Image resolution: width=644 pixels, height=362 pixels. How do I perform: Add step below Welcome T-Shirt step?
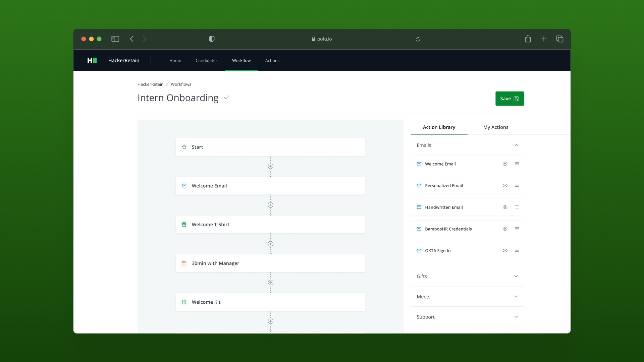(x=271, y=244)
